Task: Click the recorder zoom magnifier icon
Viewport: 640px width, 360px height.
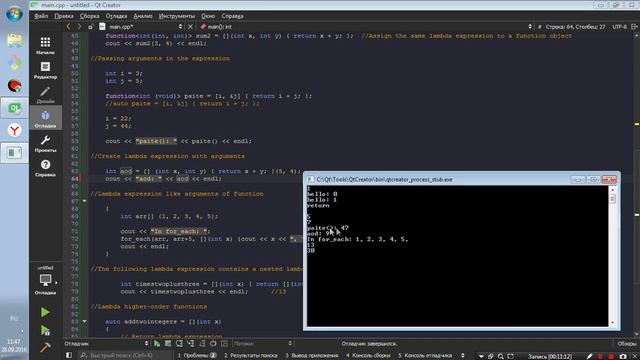Action: [x=501, y=356]
